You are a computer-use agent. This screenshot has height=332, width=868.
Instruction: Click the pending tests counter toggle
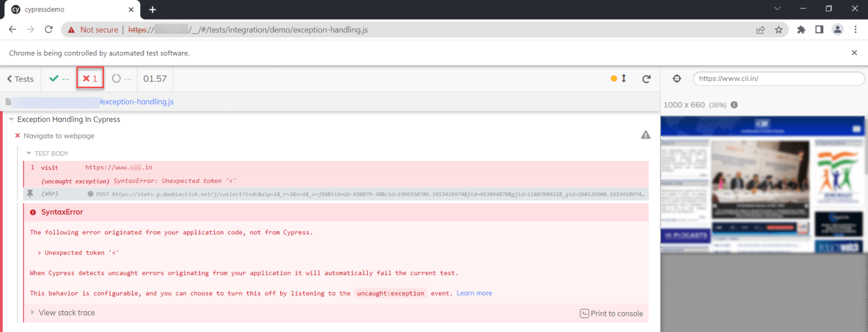pyautogui.click(x=121, y=78)
